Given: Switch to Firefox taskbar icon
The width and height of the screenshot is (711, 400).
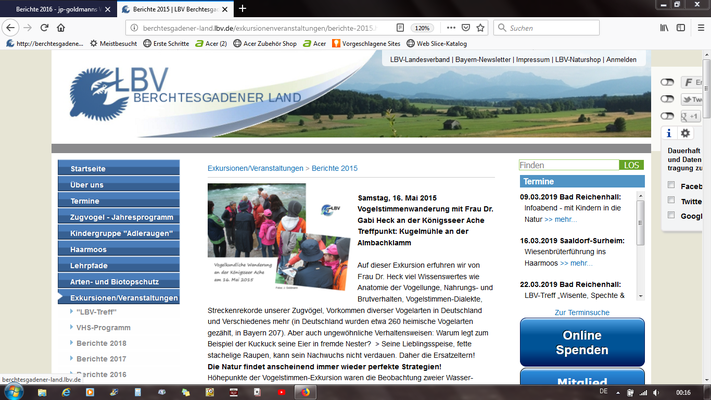Looking at the screenshot, I should pos(306,392).
